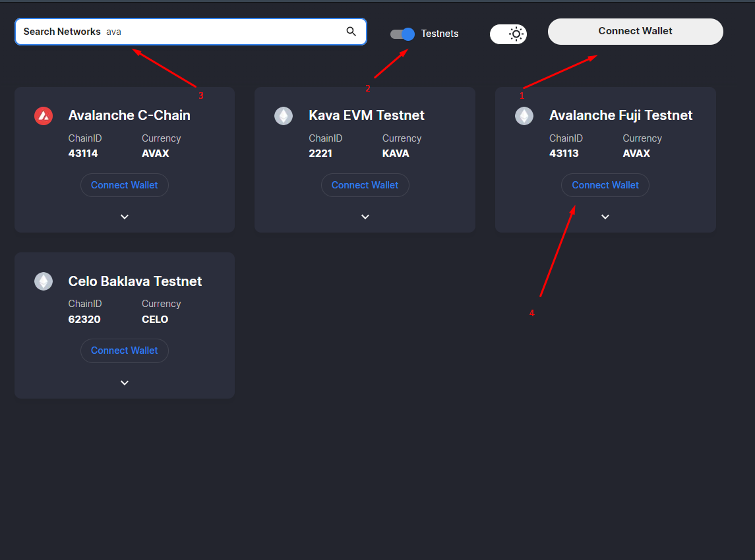Click the Kava EVM Testnet logo icon
Viewport: 755px width, 560px height.
[284, 116]
